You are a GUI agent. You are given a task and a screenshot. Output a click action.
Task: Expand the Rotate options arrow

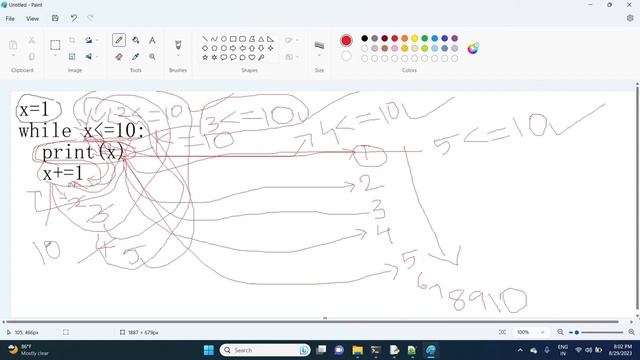tap(97, 40)
